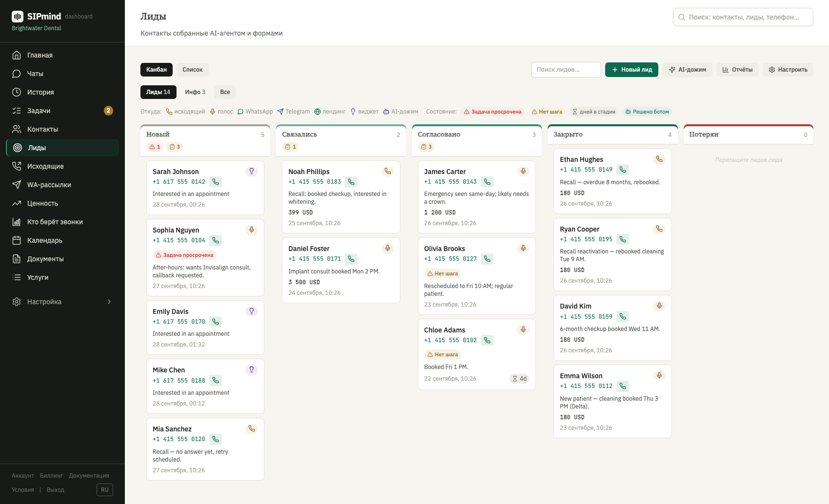The image size is (829, 504).
Task: Click the voice microphone icon on Sophia Nguyen card
Action: point(252,230)
